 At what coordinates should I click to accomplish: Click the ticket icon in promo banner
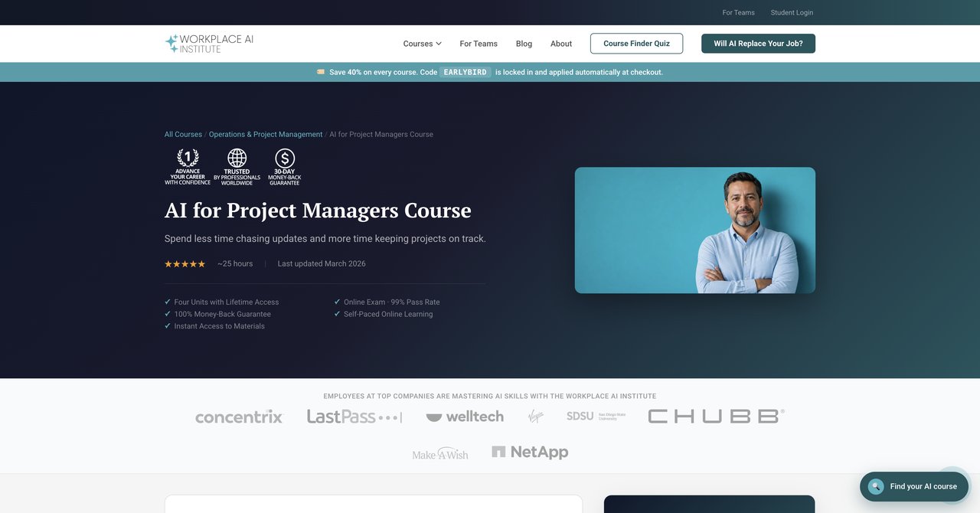click(x=321, y=72)
